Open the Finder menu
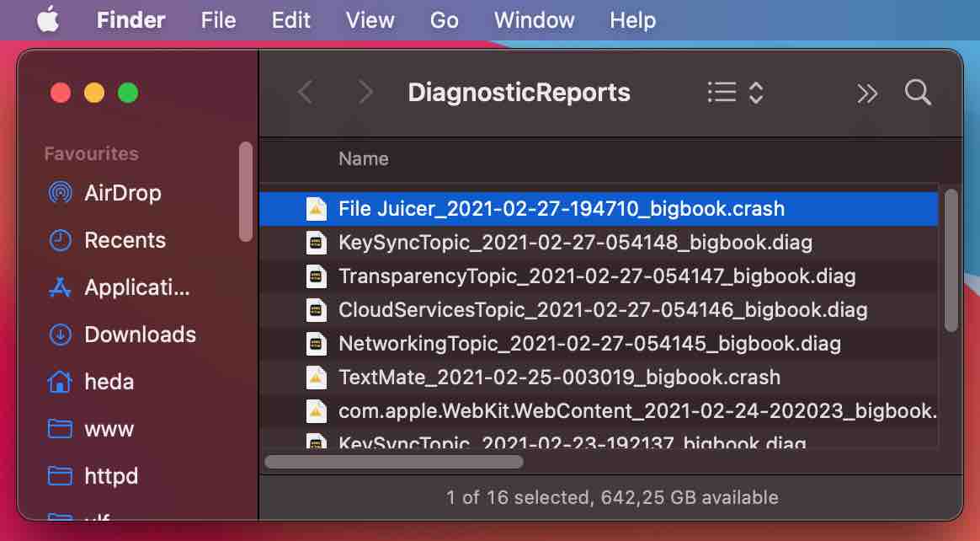 pyautogui.click(x=130, y=20)
